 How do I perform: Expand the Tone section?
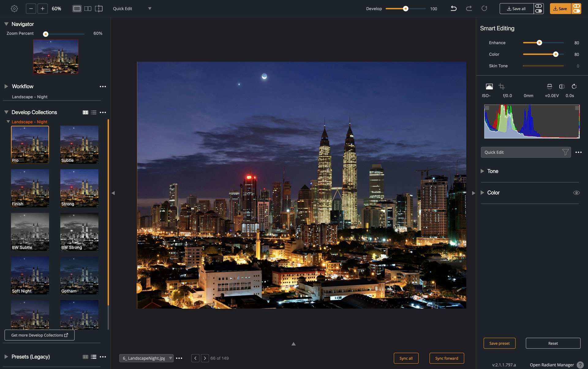pos(482,171)
